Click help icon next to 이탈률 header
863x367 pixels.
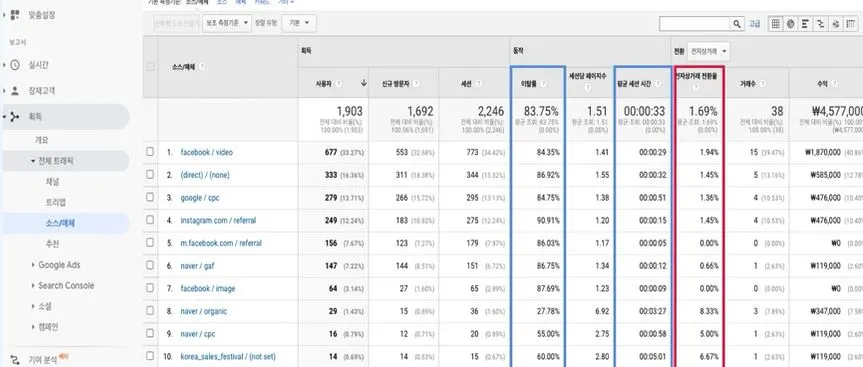tap(544, 84)
